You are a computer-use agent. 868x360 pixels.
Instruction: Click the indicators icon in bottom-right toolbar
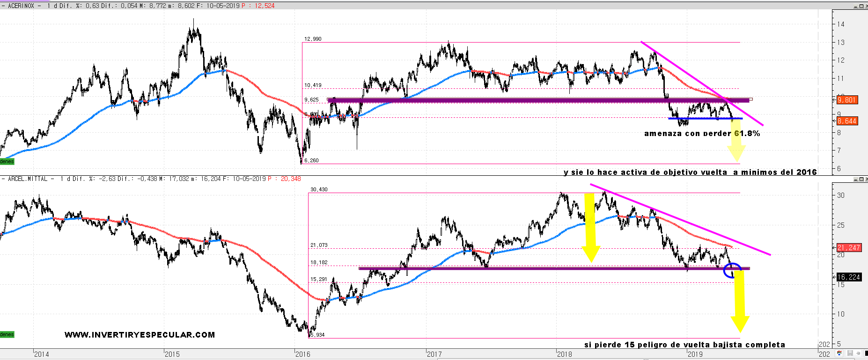(839, 353)
